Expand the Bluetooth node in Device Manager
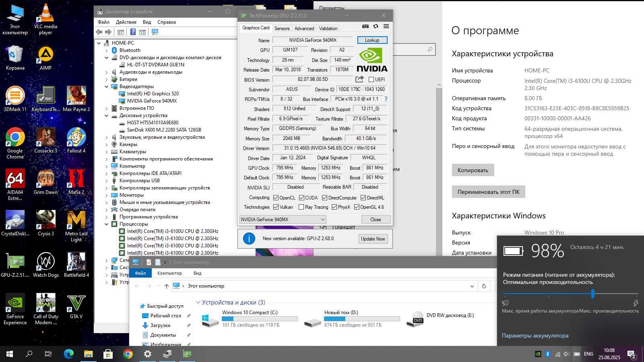The width and height of the screenshot is (644, 362). tap(107, 50)
